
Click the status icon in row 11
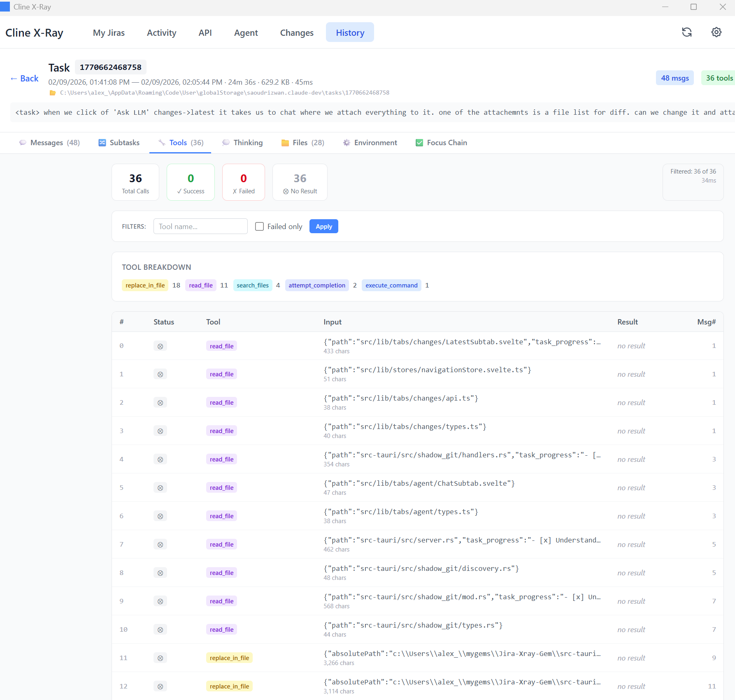point(160,658)
